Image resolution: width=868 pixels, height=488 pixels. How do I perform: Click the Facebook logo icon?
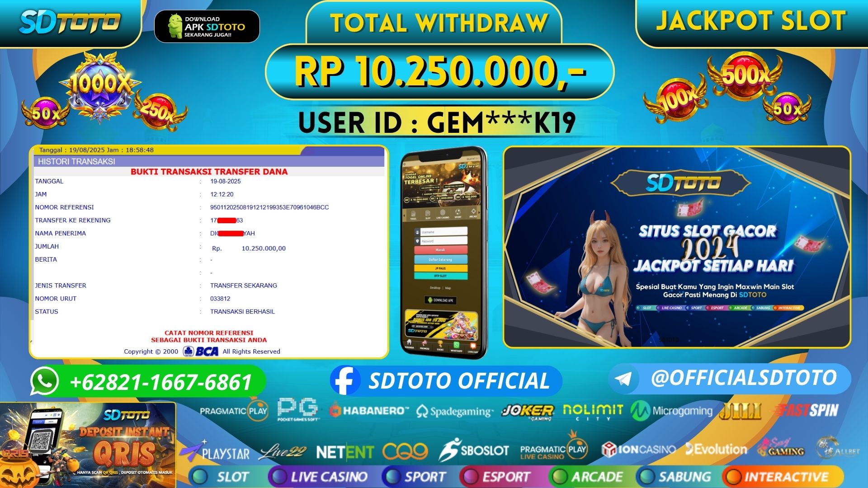pos(345,380)
